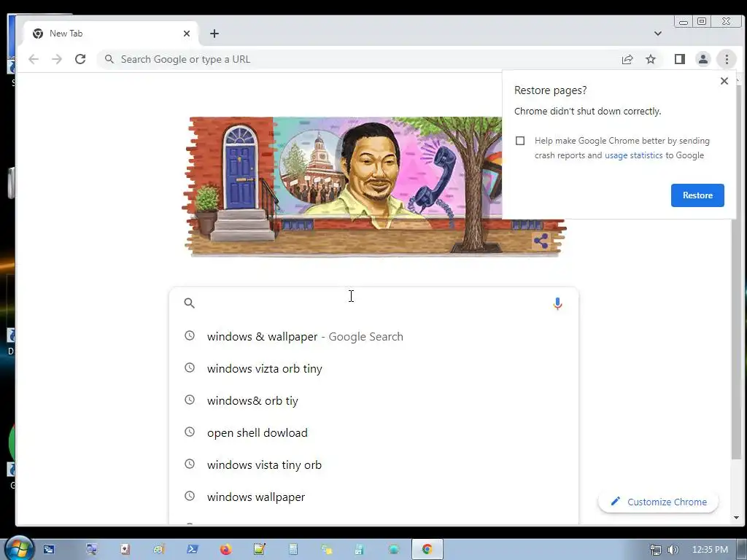Bookmark this tab with the star icon
The height and width of the screenshot is (560, 747).
click(x=650, y=59)
